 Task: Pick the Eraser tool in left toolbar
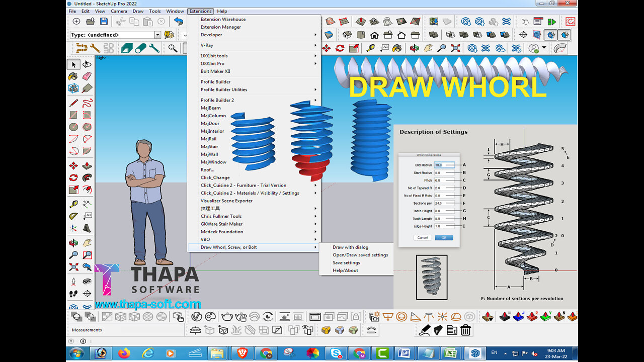(87, 76)
